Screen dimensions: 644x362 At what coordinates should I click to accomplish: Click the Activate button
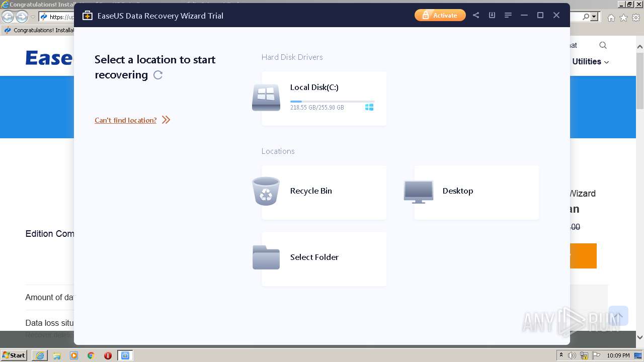[440, 16]
